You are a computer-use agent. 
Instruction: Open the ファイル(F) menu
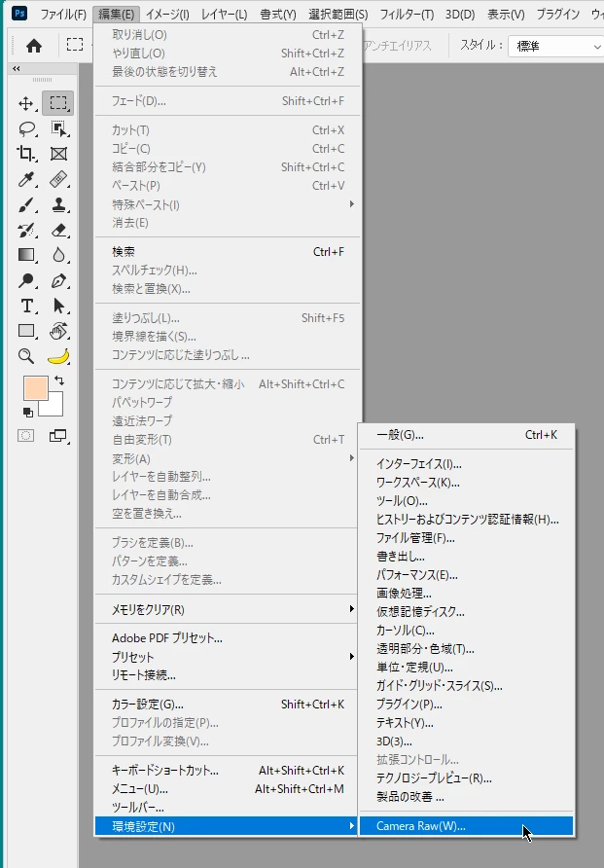tap(63, 15)
